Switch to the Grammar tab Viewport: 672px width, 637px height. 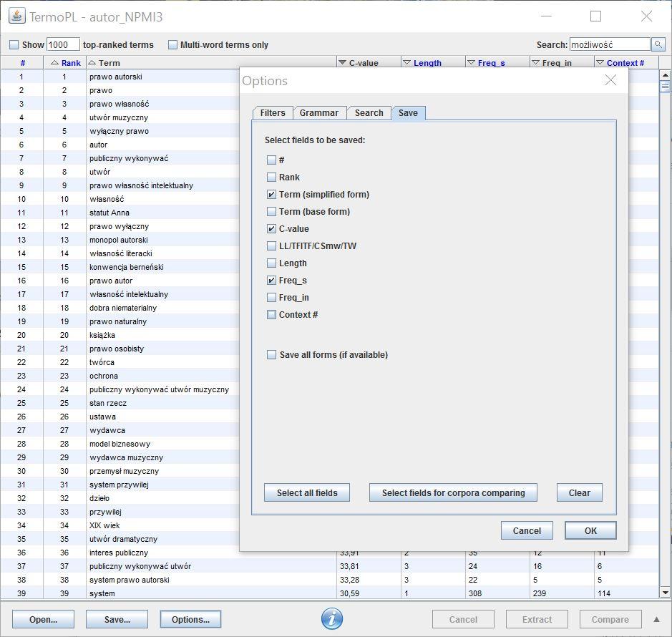coord(319,113)
